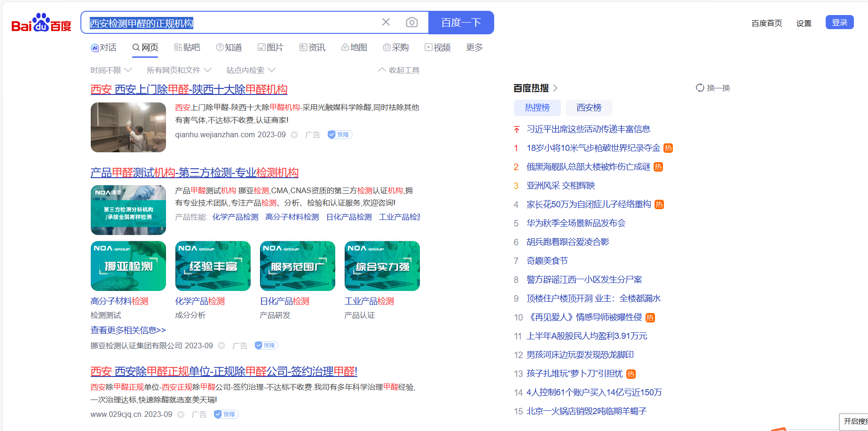Open 百度首页 link

click(767, 23)
